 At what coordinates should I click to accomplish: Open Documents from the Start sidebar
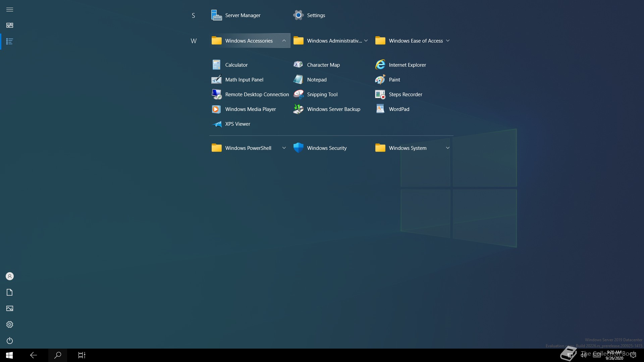point(10,292)
